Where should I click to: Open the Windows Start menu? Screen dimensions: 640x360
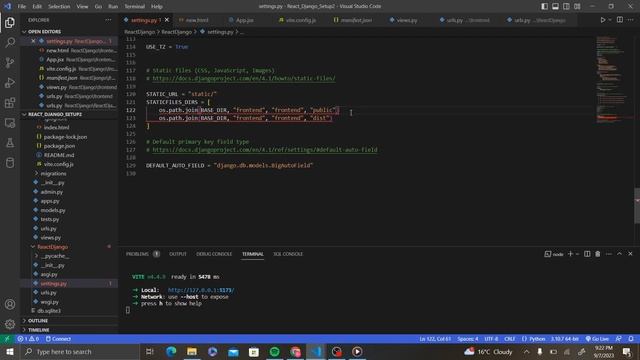[x=10, y=351]
